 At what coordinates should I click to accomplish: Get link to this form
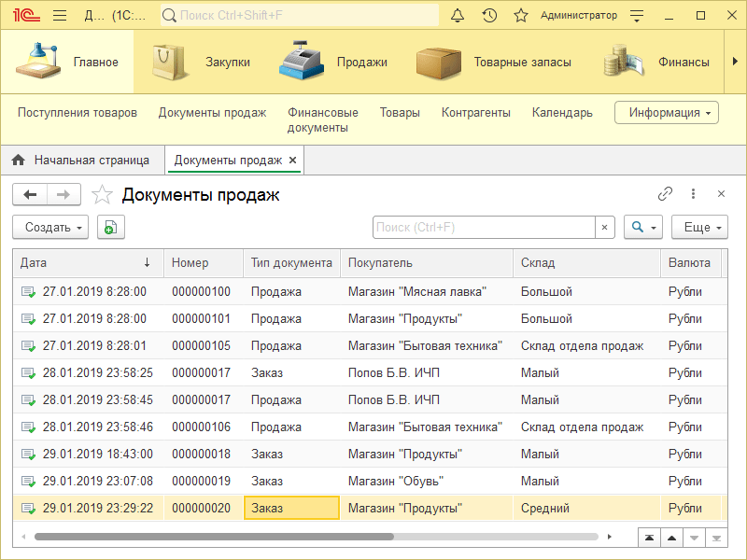click(665, 194)
